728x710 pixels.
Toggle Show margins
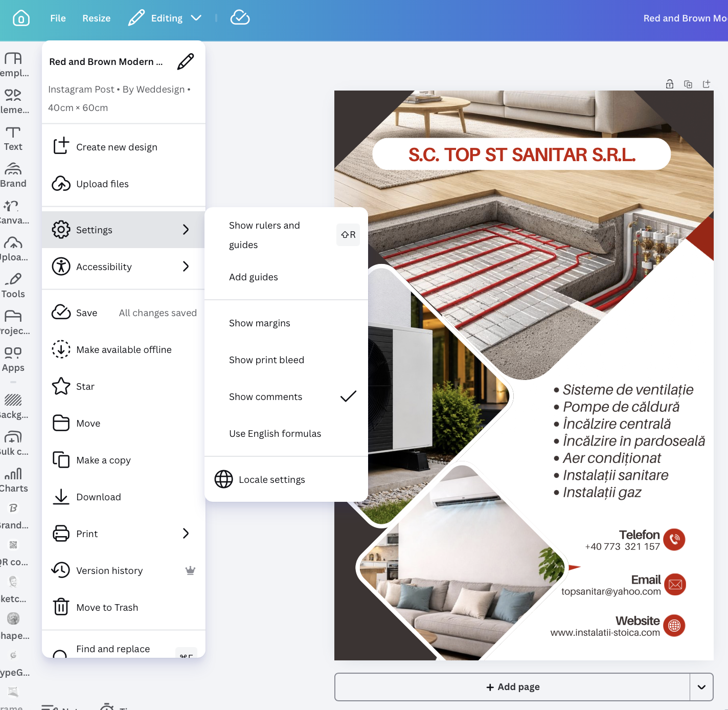click(x=286, y=323)
